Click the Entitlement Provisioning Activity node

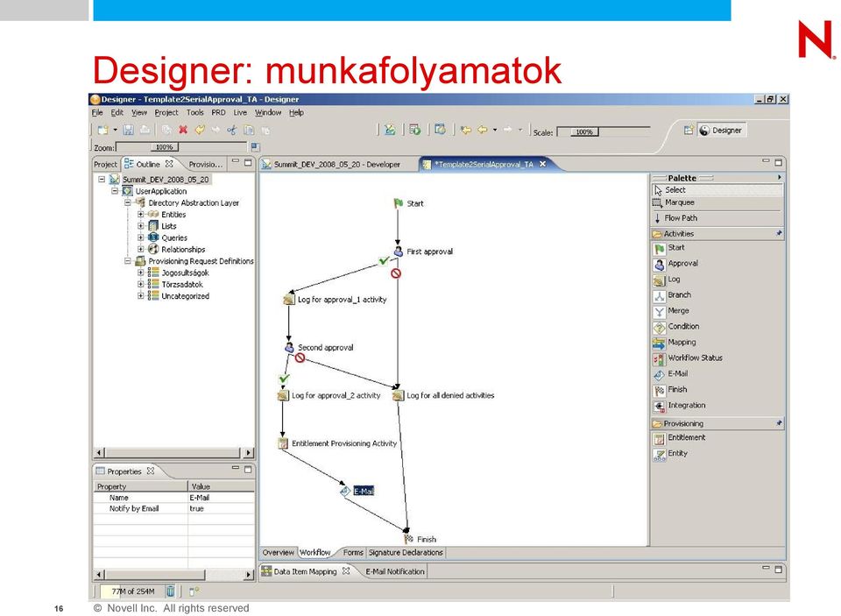coord(337,443)
